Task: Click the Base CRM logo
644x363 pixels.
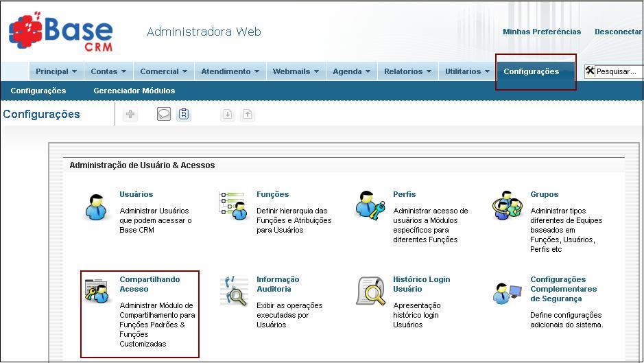Action: [x=61, y=32]
